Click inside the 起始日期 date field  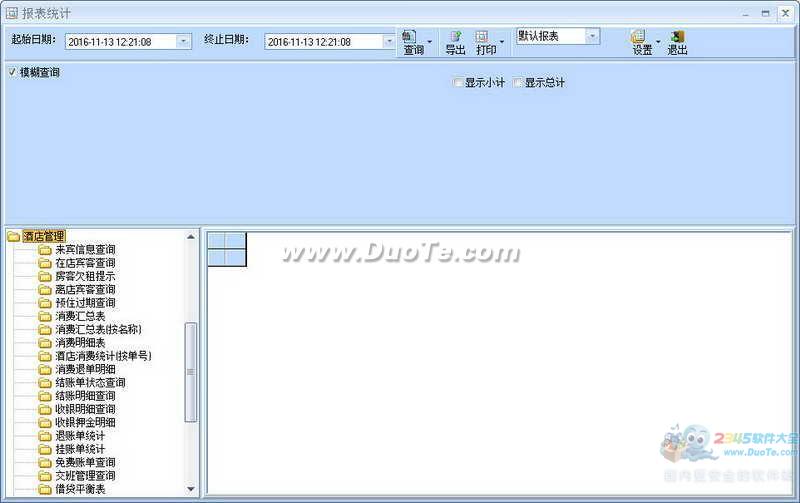click(121, 42)
